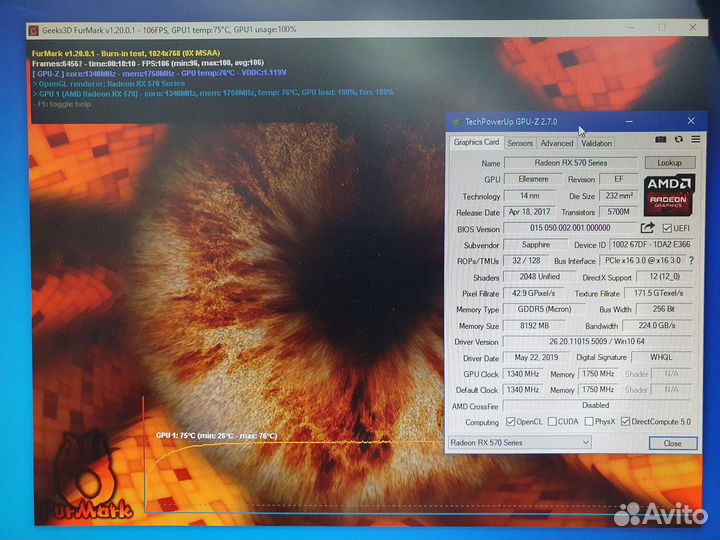Click the FurMark title bar text

(x=169, y=30)
